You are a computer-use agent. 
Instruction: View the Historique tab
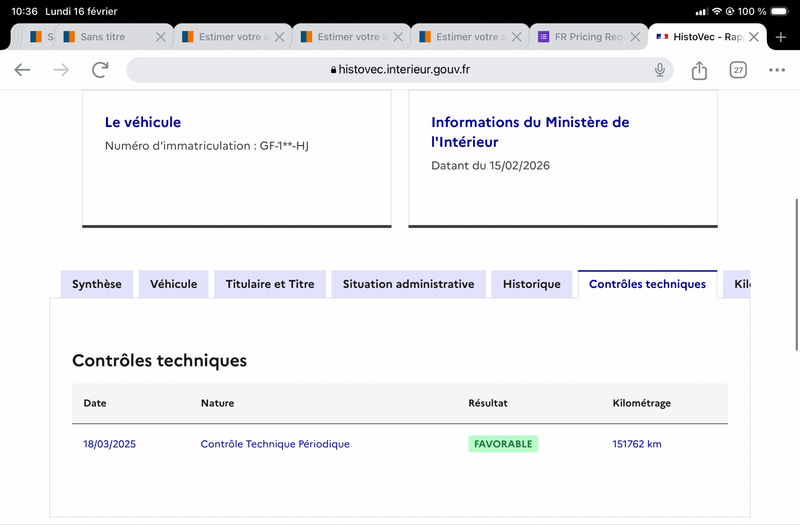tap(532, 284)
